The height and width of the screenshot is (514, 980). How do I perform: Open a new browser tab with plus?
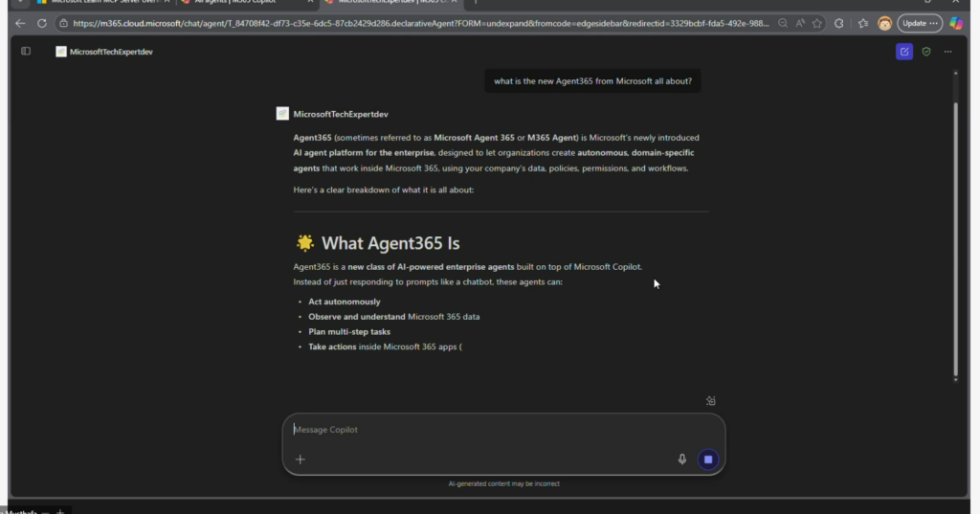click(475, 2)
